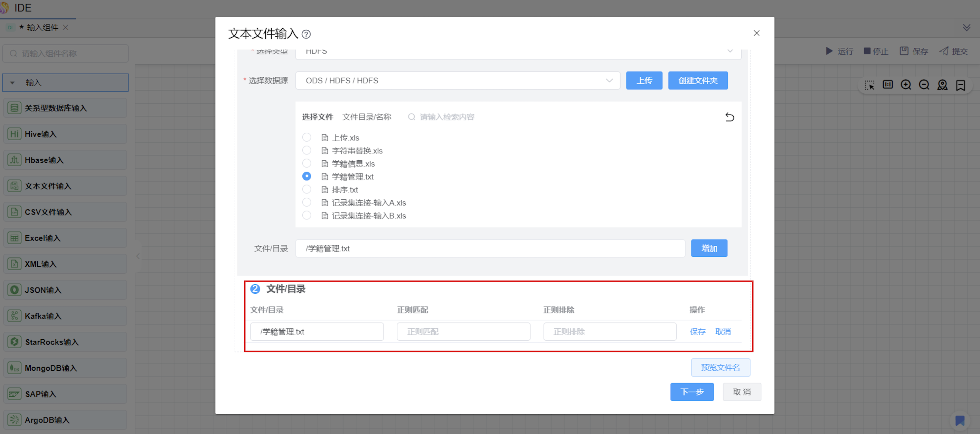Click the 正则匹配 input field
The image size is (980, 434).
pos(463,332)
